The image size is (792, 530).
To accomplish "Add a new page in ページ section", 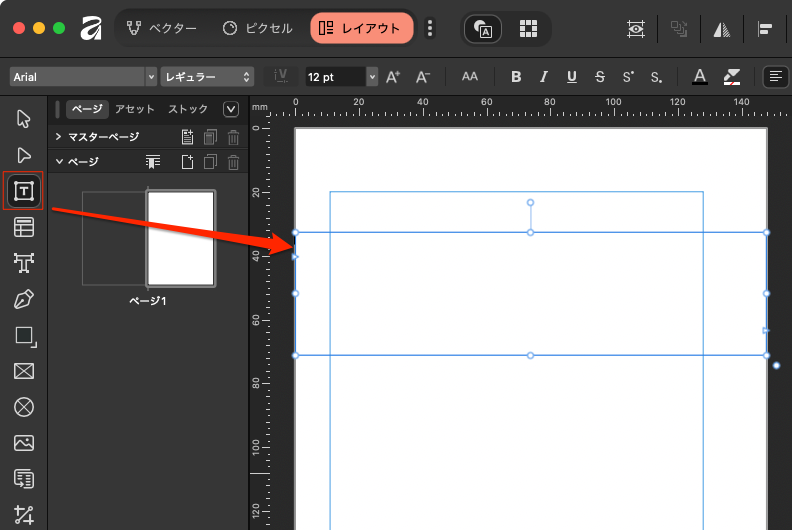I will pyautogui.click(x=186, y=161).
